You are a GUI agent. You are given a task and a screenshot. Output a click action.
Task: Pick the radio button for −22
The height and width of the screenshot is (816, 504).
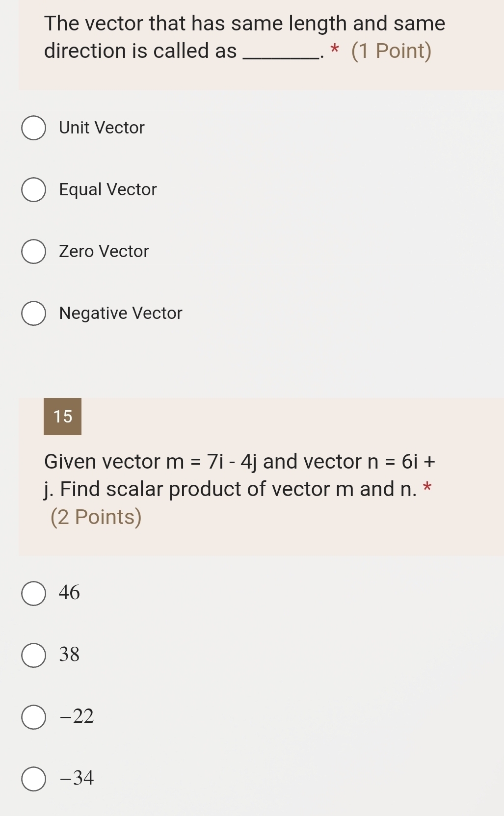[x=34, y=717]
